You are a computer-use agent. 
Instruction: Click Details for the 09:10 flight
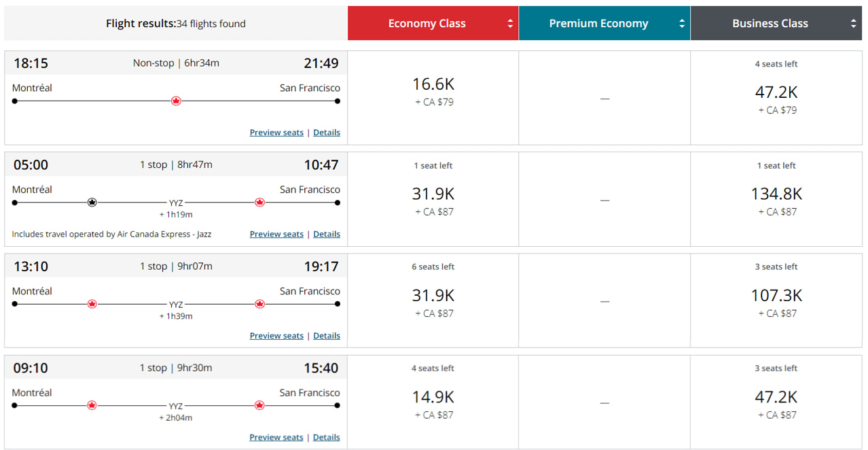(x=327, y=436)
